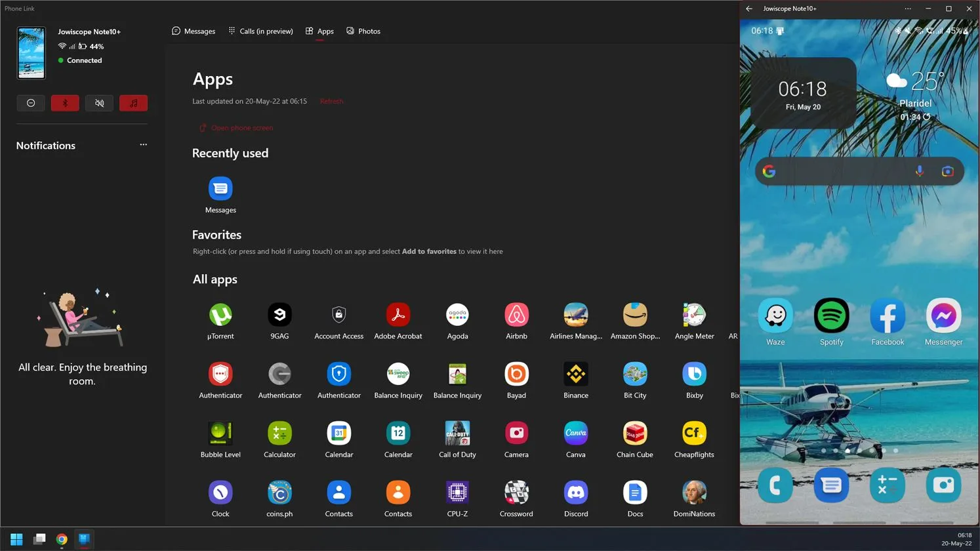
Task: Tap the dock camera icon on phone
Action: (x=943, y=485)
